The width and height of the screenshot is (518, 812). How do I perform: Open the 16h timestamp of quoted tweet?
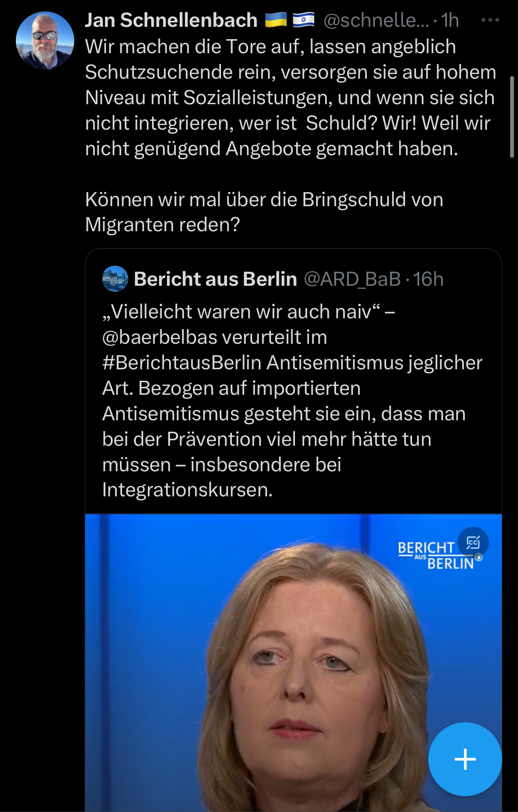point(428,279)
